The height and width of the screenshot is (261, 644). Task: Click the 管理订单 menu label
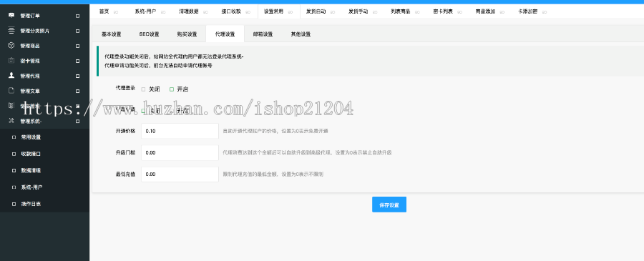[30, 16]
